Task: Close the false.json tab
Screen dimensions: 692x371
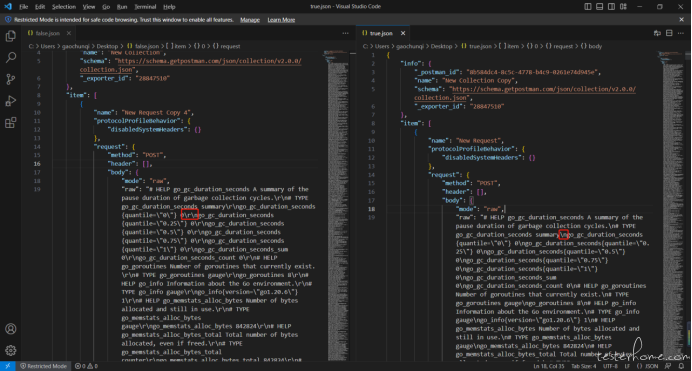Action: [x=69, y=33]
